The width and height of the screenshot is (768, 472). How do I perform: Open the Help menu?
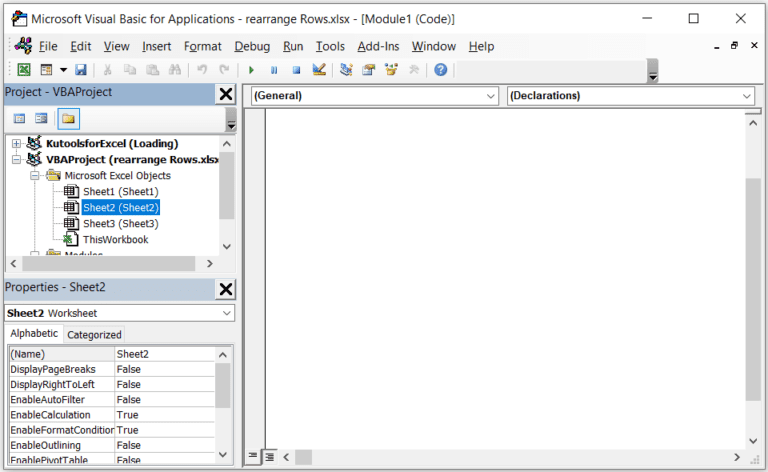coord(481,47)
